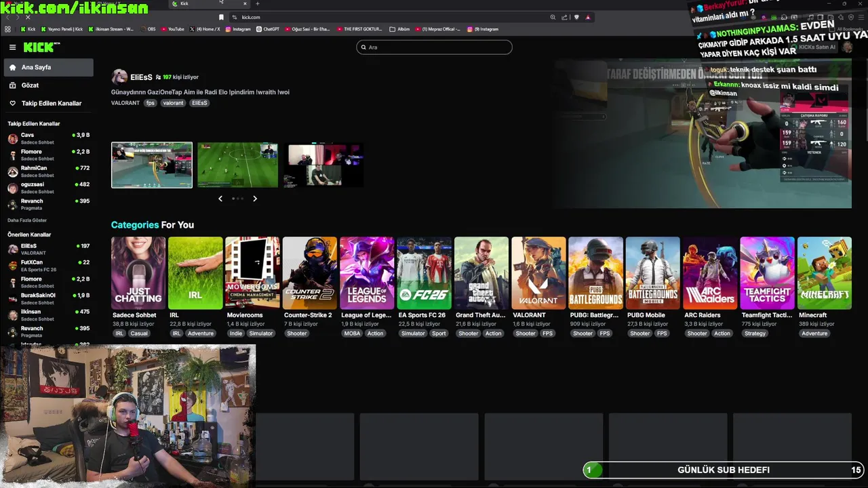Click Strategy tag under Teamfight Tactics

click(755, 333)
